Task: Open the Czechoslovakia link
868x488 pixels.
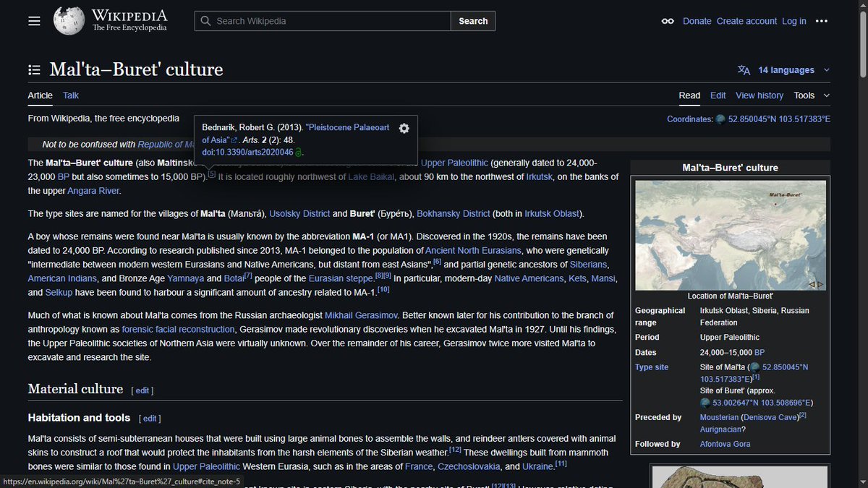Action: pyautogui.click(x=468, y=466)
